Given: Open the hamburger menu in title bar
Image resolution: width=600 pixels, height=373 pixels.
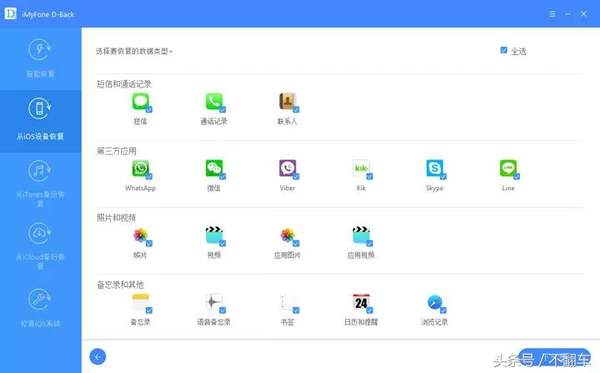Looking at the screenshot, I should coord(552,14).
